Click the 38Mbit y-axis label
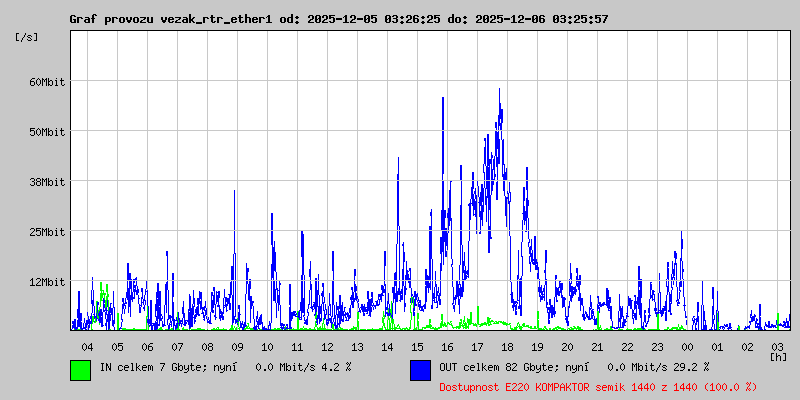This screenshot has width=800, height=400. [47, 181]
